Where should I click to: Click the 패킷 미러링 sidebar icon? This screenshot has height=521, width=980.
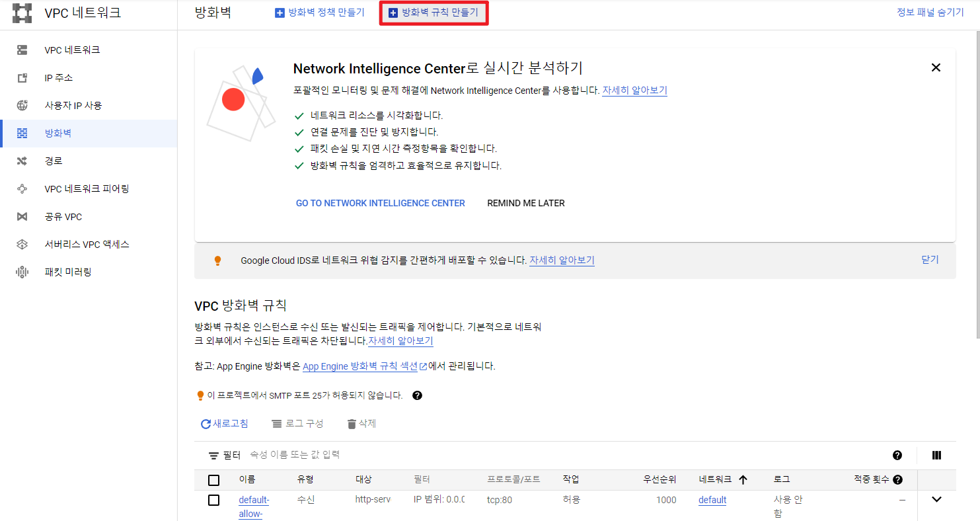click(22, 272)
